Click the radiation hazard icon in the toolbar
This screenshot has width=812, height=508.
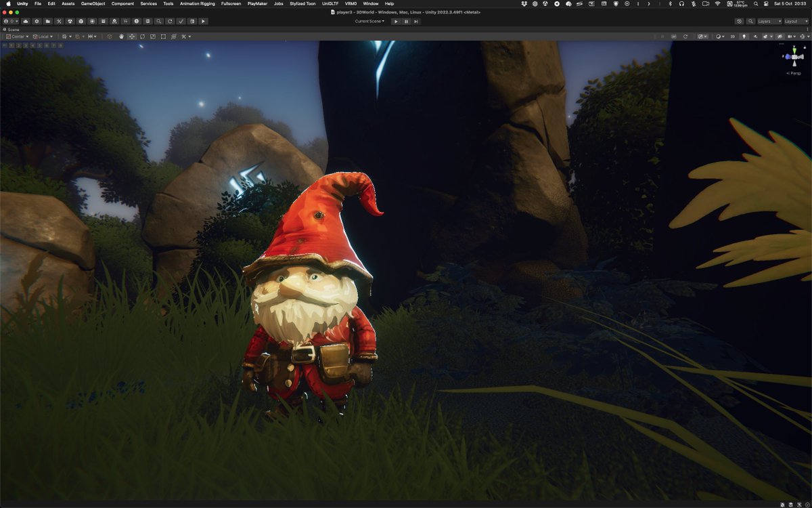click(x=70, y=21)
